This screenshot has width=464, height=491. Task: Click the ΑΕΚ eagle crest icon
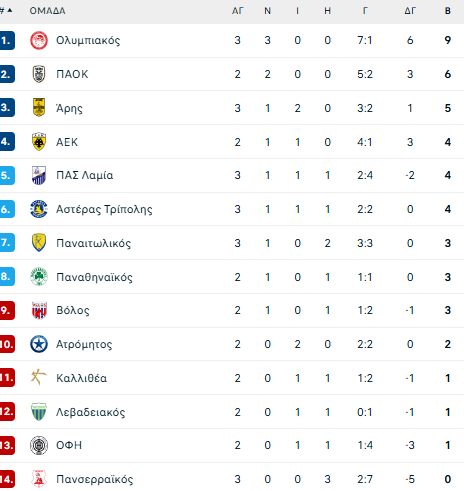point(39,142)
